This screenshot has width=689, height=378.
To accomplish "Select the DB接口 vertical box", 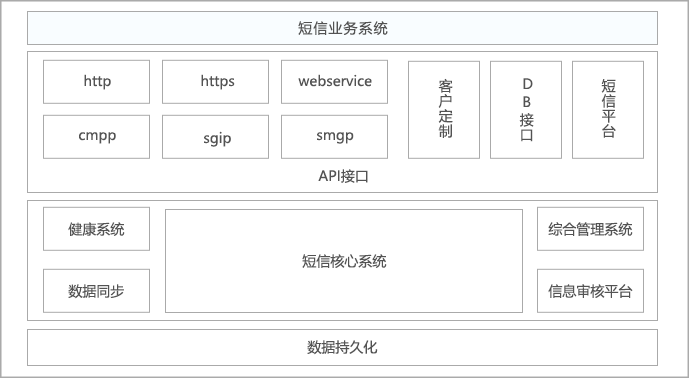I will (x=526, y=110).
